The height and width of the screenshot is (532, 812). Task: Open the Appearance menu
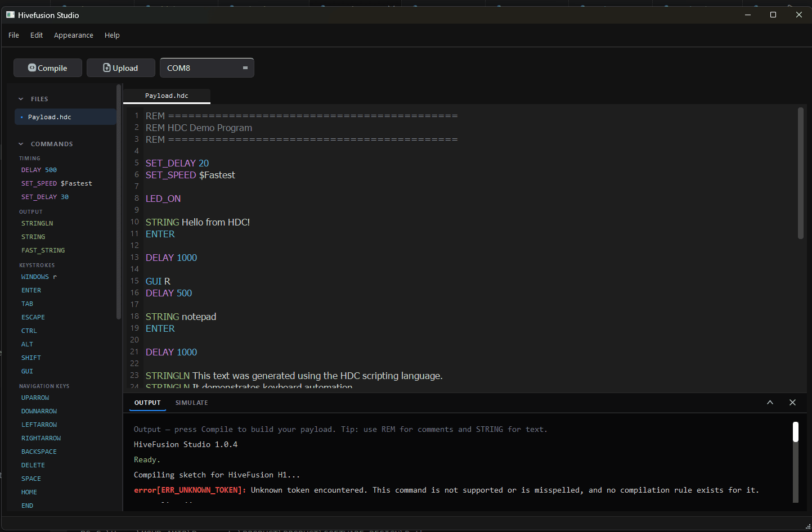tap(74, 35)
